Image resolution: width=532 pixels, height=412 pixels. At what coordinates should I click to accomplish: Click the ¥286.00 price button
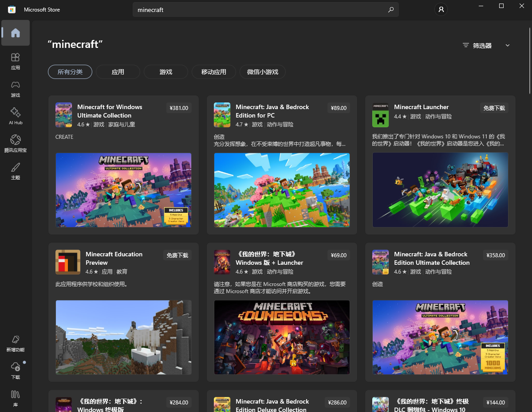[x=337, y=402]
